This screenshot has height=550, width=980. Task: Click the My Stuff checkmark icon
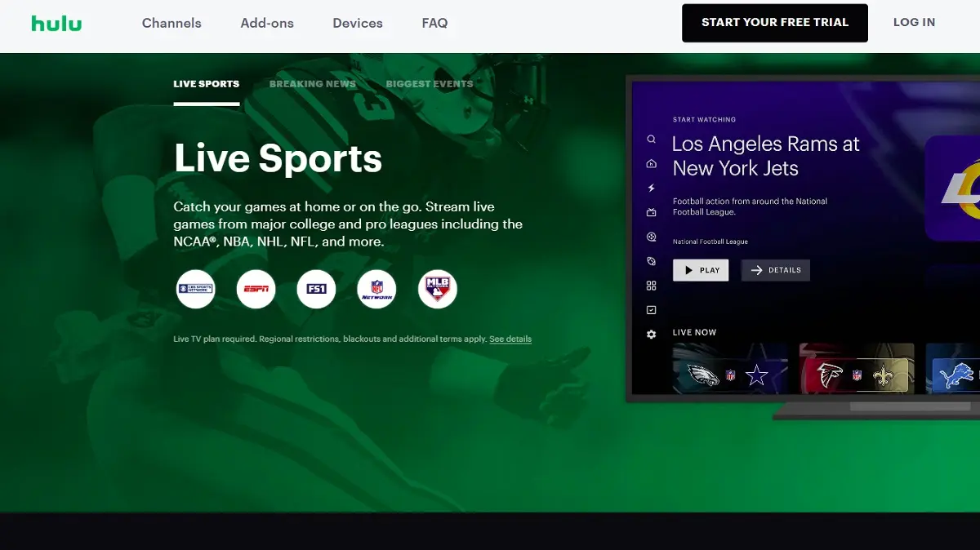click(651, 310)
